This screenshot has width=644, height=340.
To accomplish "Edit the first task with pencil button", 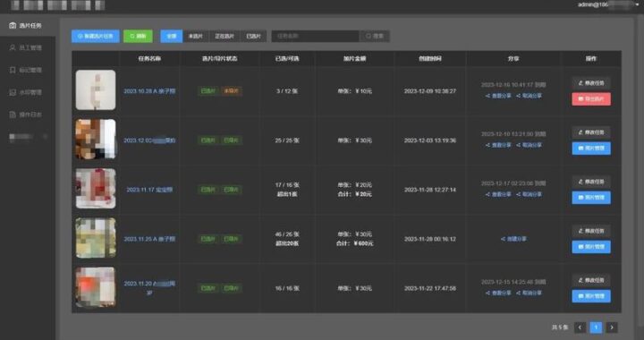I will point(591,83).
